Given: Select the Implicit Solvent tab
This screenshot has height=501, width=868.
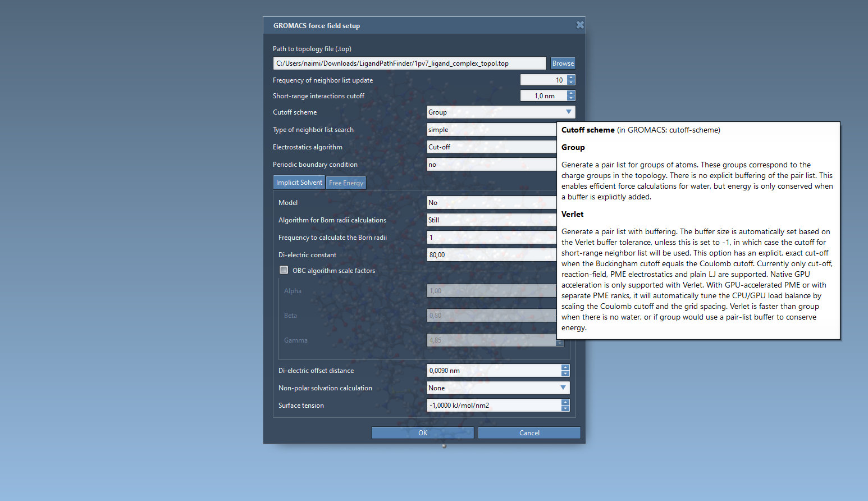Looking at the screenshot, I should click(299, 183).
